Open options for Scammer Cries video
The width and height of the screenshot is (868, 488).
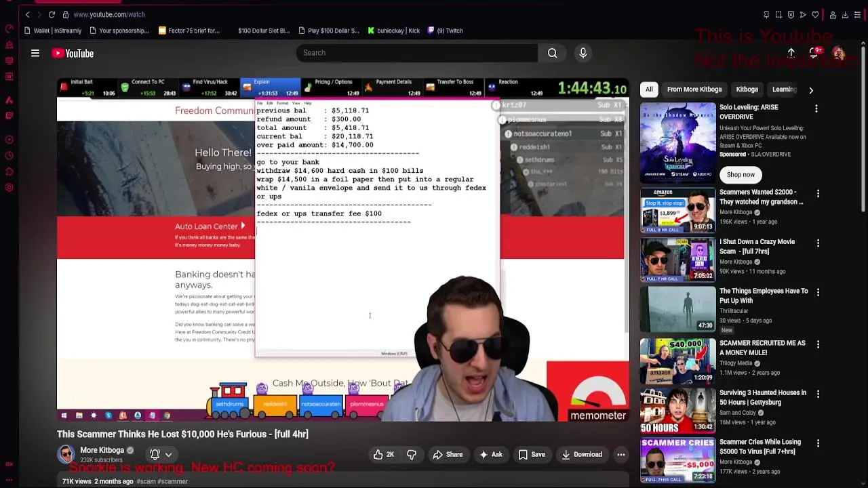click(x=818, y=443)
